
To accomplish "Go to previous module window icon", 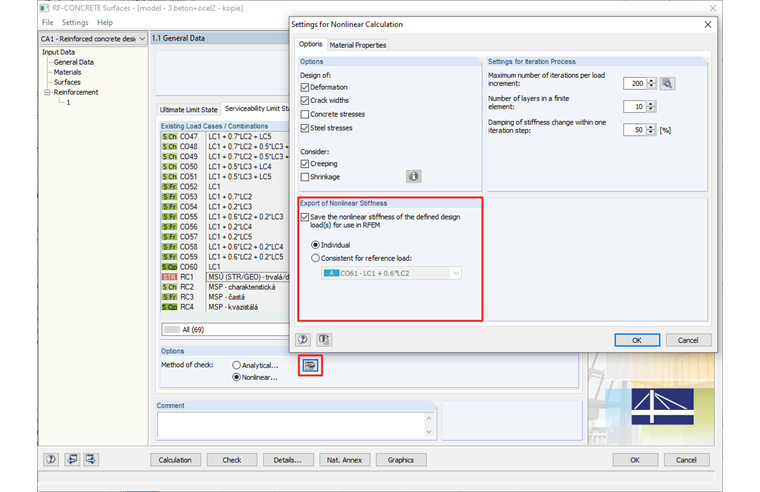I will [x=72, y=459].
